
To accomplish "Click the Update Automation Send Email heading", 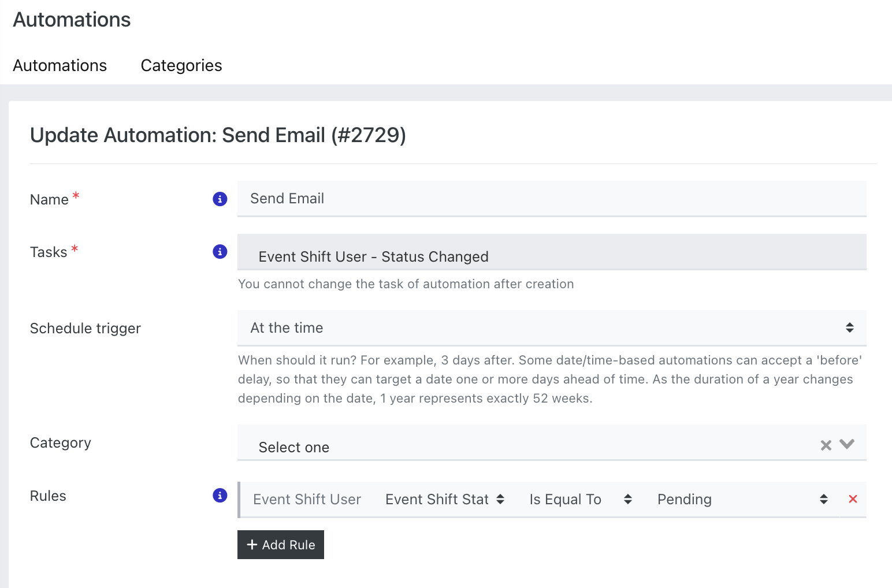I will point(218,135).
